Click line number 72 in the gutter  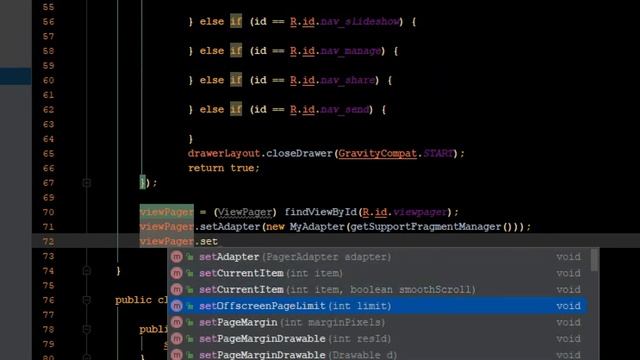(x=48, y=242)
